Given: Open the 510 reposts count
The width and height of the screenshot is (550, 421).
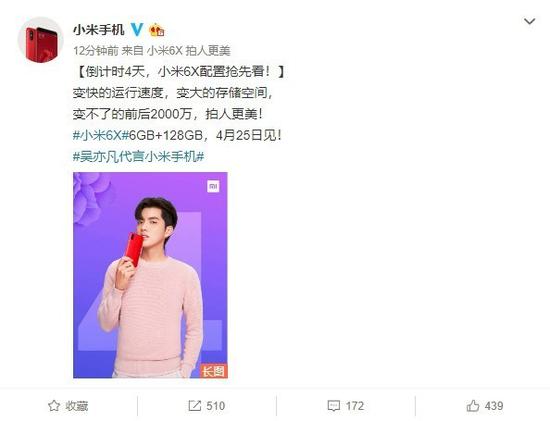Looking at the screenshot, I should tap(215, 406).
